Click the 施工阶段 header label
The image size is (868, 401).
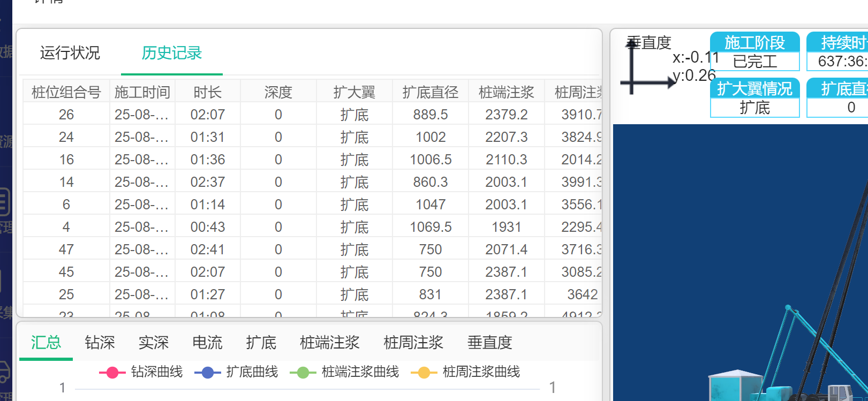(x=754, y=42)
